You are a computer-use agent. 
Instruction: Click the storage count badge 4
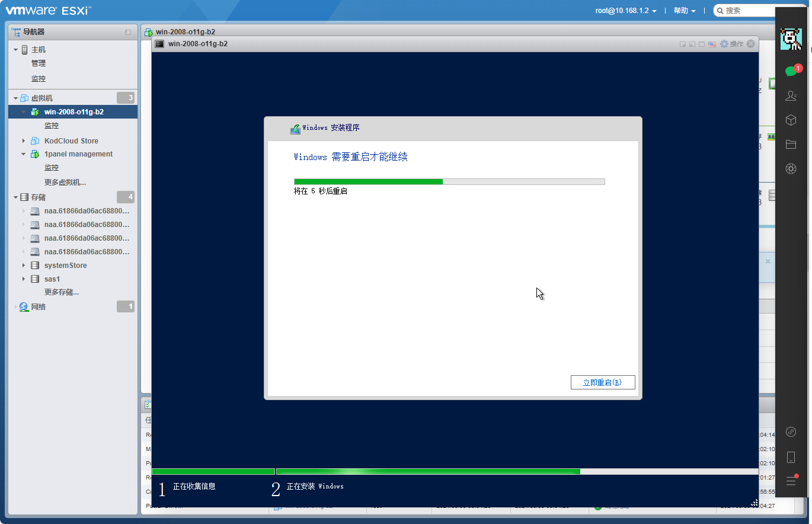click(x=126, y=197)
